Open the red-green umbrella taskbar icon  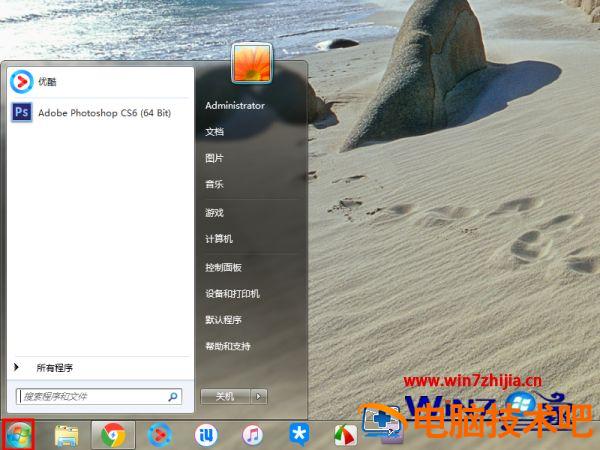(x=346, y=435)
